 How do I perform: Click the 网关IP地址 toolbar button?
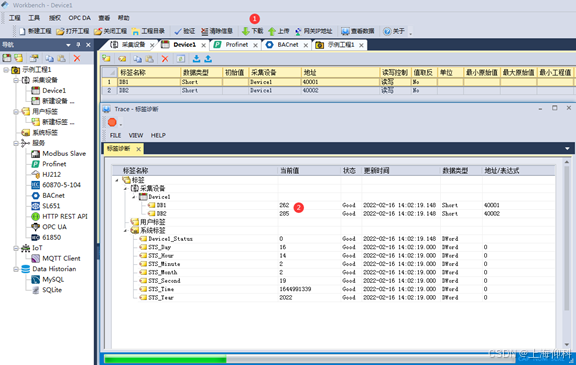pos(313,31)
